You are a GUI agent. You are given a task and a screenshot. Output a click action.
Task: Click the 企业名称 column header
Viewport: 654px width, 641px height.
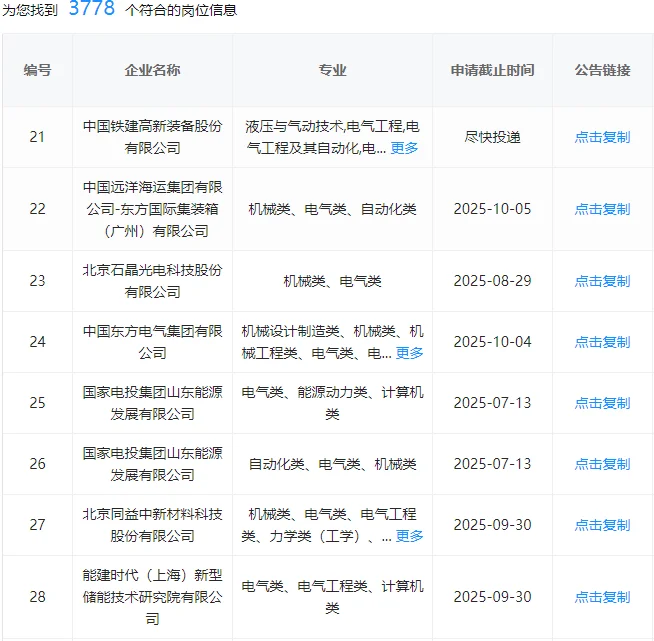tap(152, 70)
